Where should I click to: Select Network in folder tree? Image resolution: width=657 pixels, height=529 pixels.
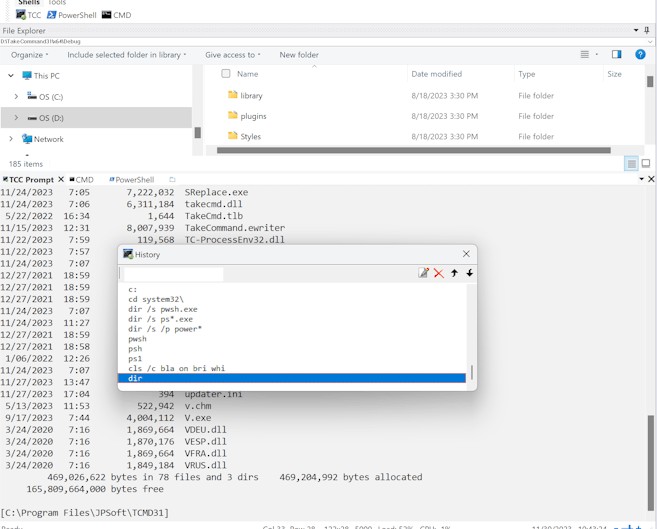coord(49,139)
